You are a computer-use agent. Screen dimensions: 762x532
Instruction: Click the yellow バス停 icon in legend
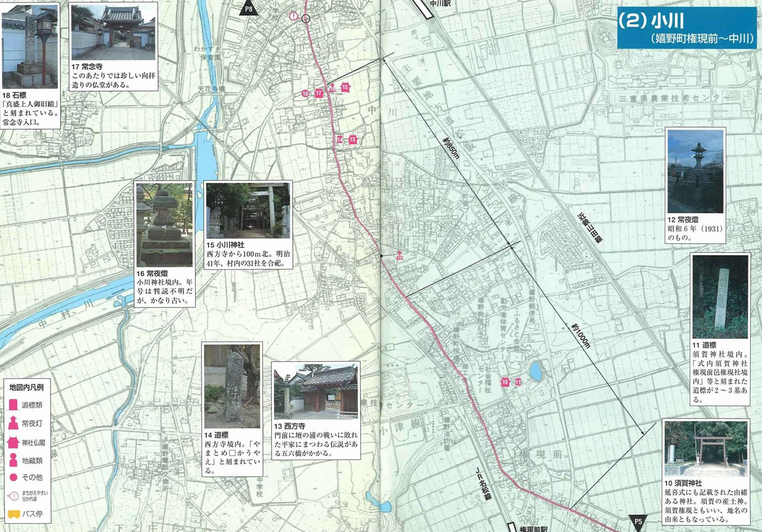pos(14,514)
